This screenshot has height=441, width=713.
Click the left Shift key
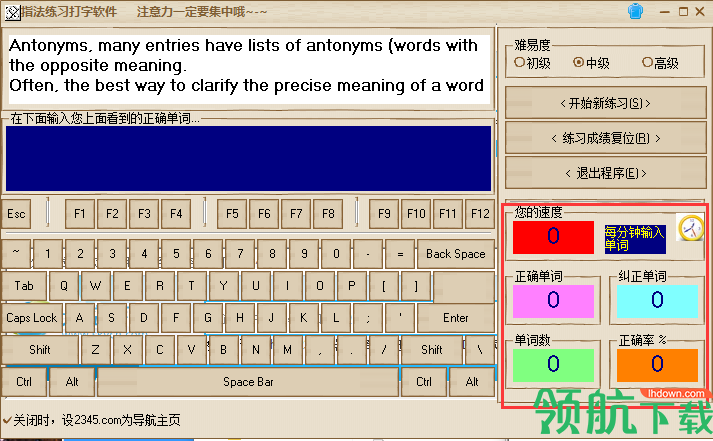[40, 350]
